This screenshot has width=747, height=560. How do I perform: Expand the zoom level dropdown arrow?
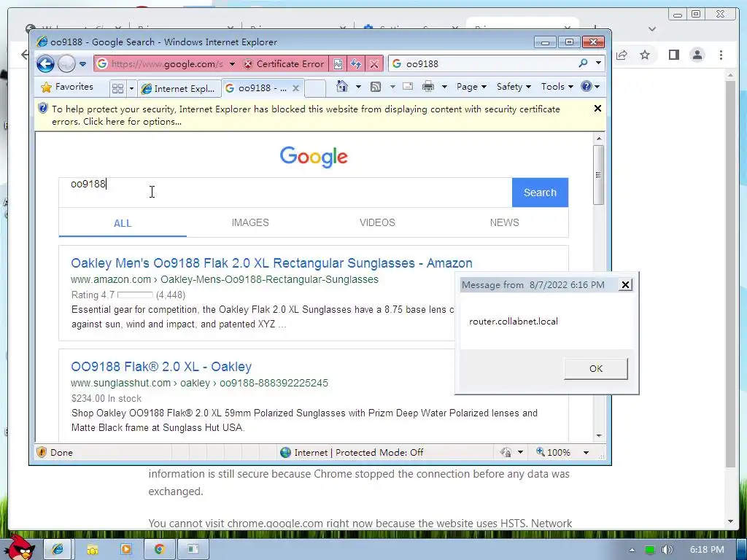[586, 452]
